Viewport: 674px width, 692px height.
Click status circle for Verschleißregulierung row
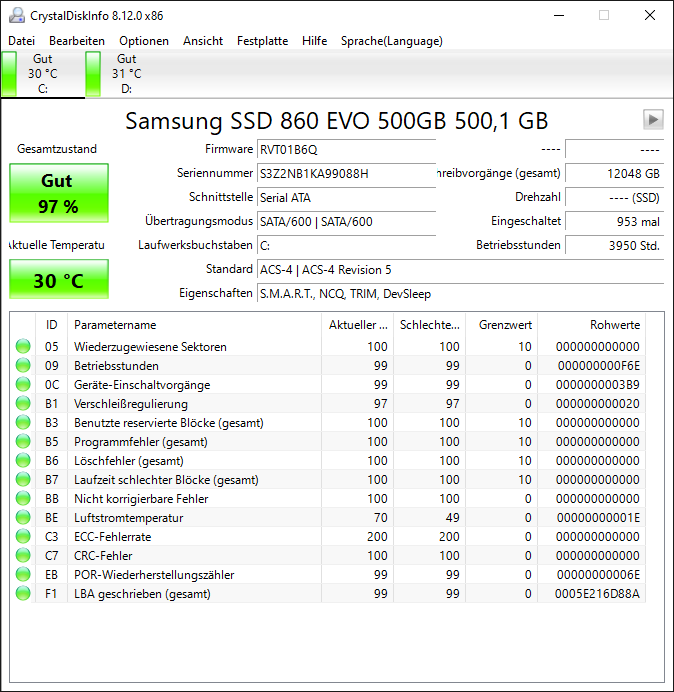pyautogui.click(x=23, y=403)
